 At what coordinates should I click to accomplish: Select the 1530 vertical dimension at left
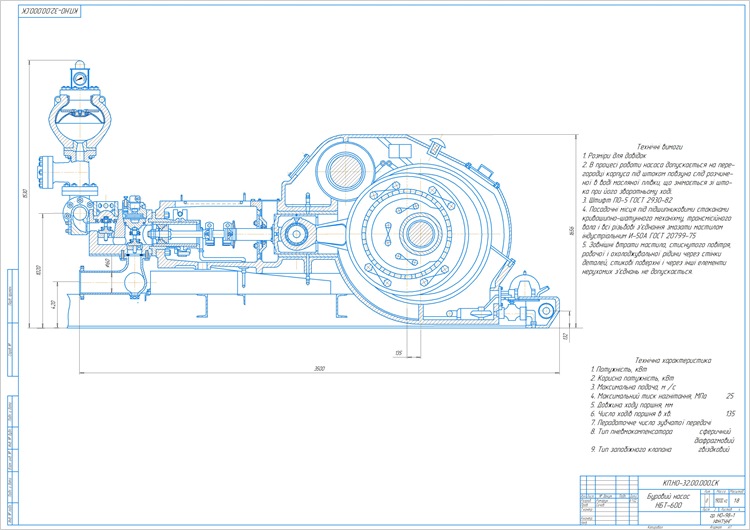pyautogui.click(x=25, y=193)
